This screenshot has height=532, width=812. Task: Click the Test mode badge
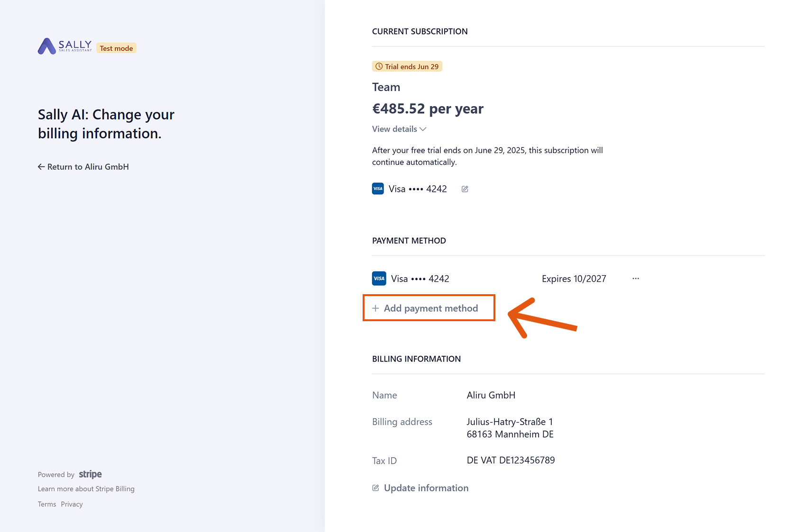click(116, 48)
